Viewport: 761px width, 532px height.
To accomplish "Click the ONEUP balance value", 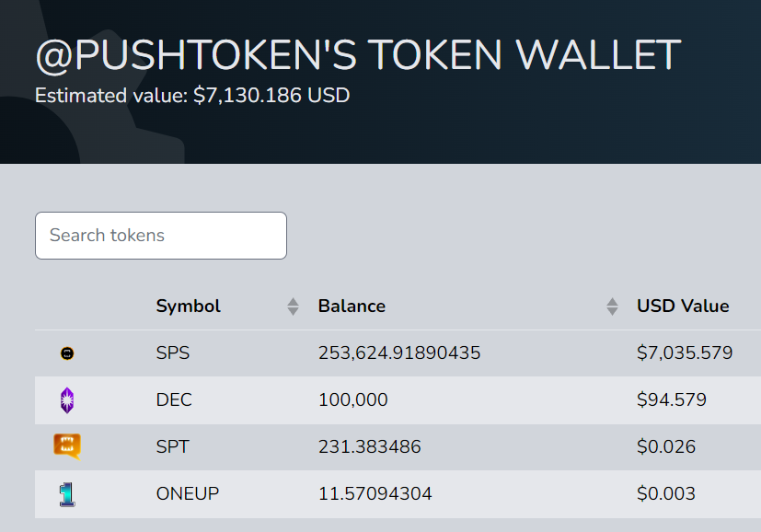I will (x=375, y=493).
